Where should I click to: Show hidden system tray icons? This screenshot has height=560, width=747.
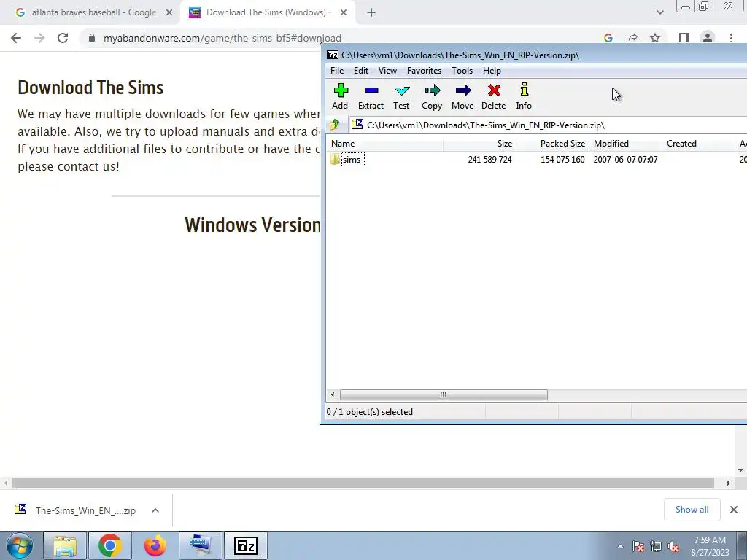pyautogui.click(x=620, y=546)
